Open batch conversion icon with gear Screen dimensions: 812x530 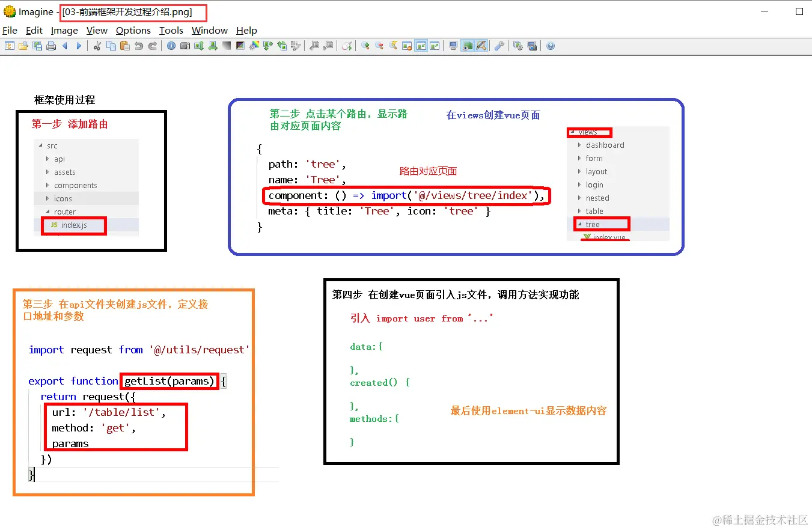518,46
